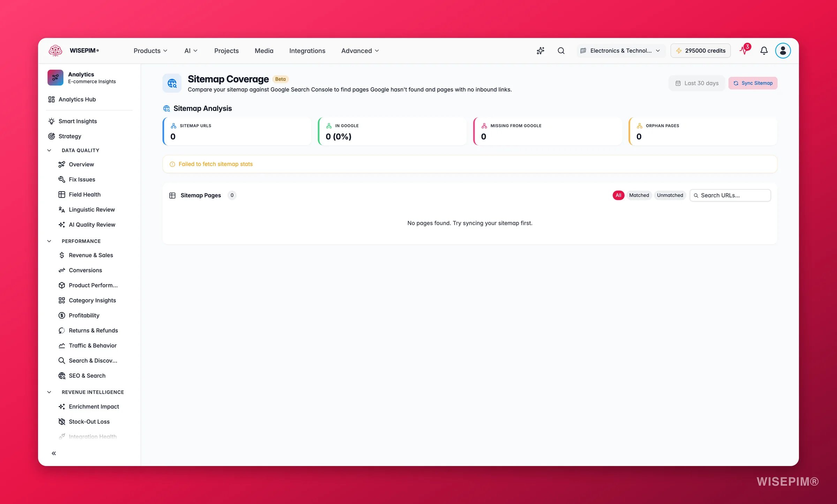Open the Products dropdown menu
This screenshot has width=837, height=504.
point(150,51)
